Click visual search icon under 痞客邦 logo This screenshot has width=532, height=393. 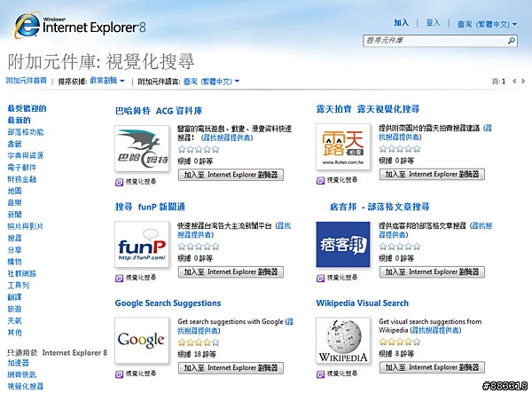click(320, 279)
